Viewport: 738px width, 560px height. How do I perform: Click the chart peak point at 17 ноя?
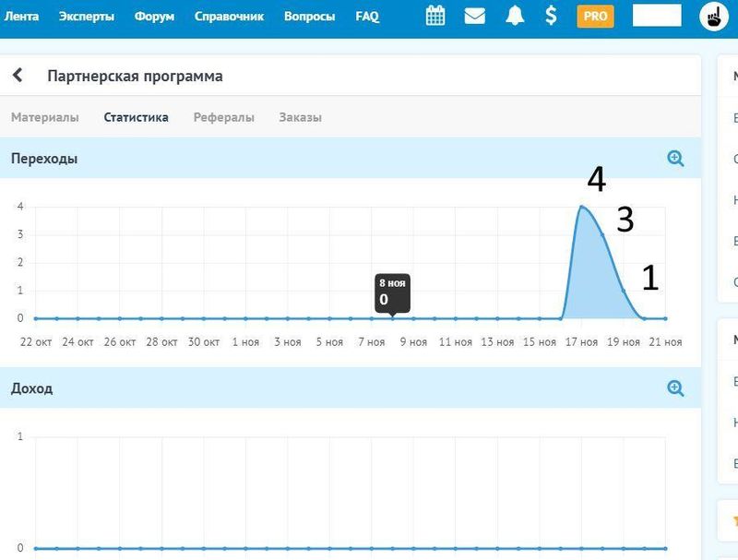pyautogui.click(x=581, y=206)
